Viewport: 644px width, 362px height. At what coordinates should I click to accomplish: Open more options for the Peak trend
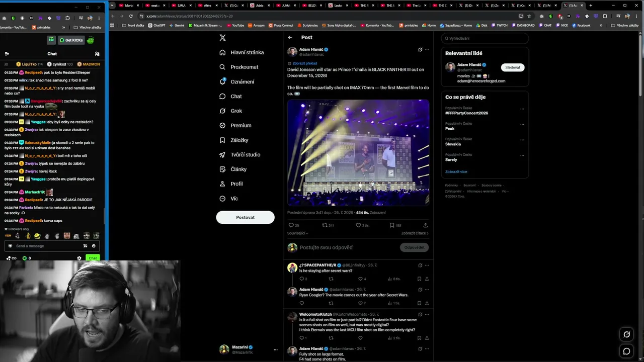click(x=522, y=124)
